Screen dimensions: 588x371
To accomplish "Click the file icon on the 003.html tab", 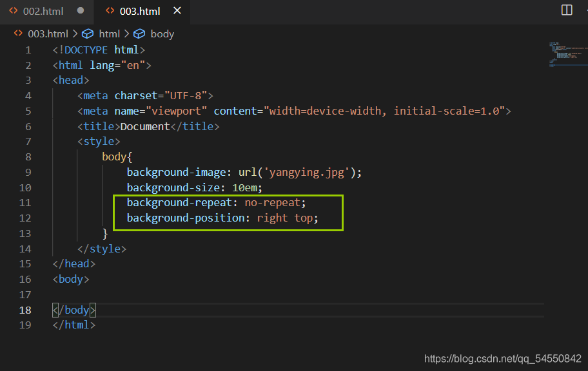I will 110,11.
